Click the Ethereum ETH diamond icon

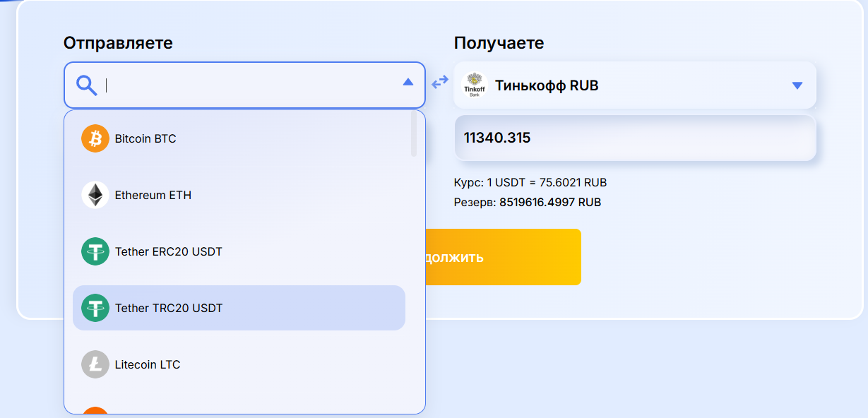pyautogui.click(x=95, y=195)
